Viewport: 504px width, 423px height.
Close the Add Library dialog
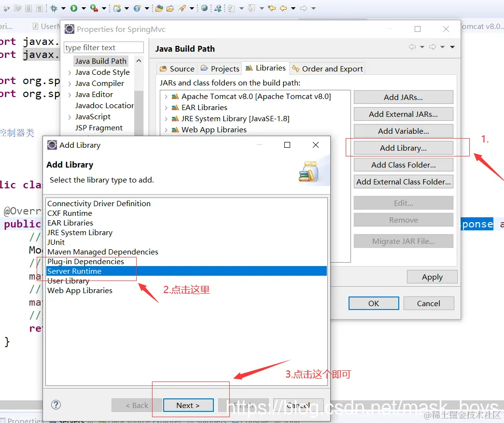pos(316,145)
